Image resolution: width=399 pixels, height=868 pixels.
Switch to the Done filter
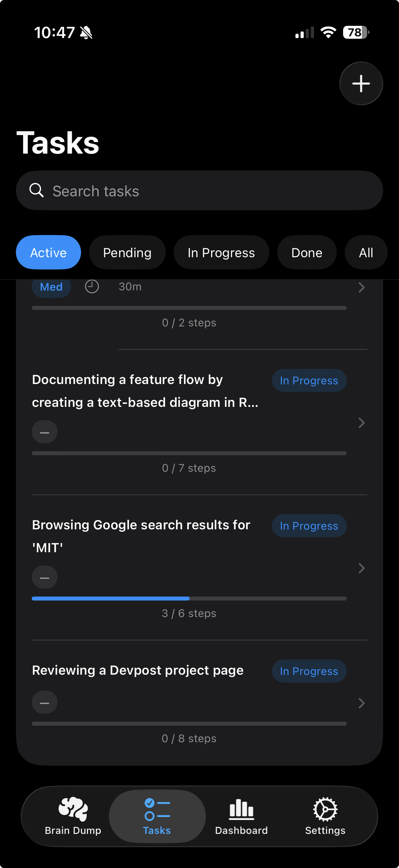[x=307, y=252]
